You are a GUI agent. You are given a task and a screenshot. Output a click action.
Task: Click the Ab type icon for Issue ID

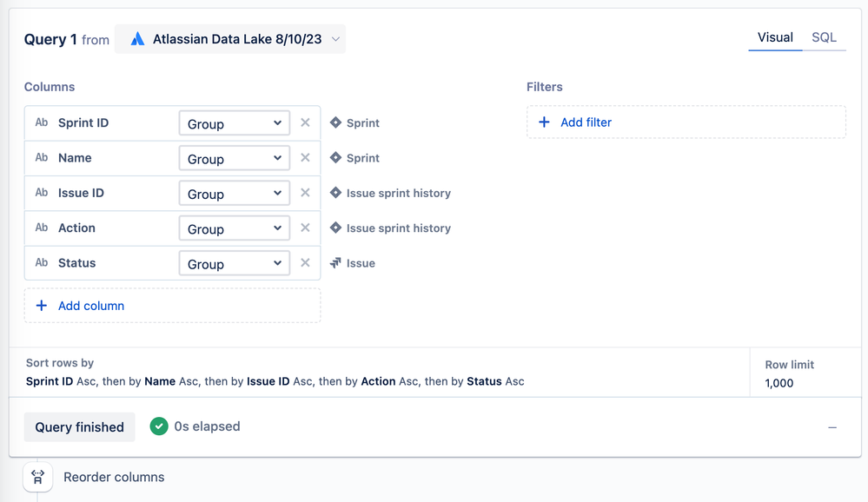tap(42, 193)
